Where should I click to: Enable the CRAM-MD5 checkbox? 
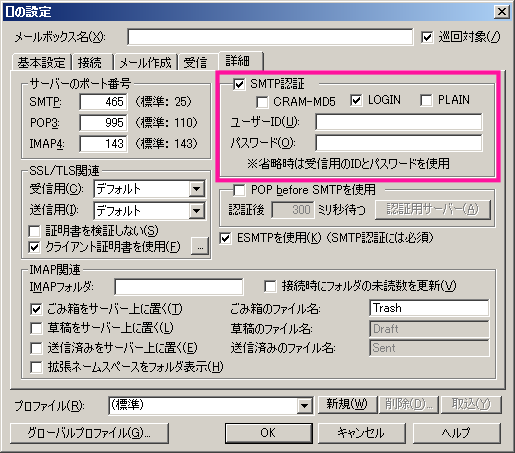click(x=262, y=102)
